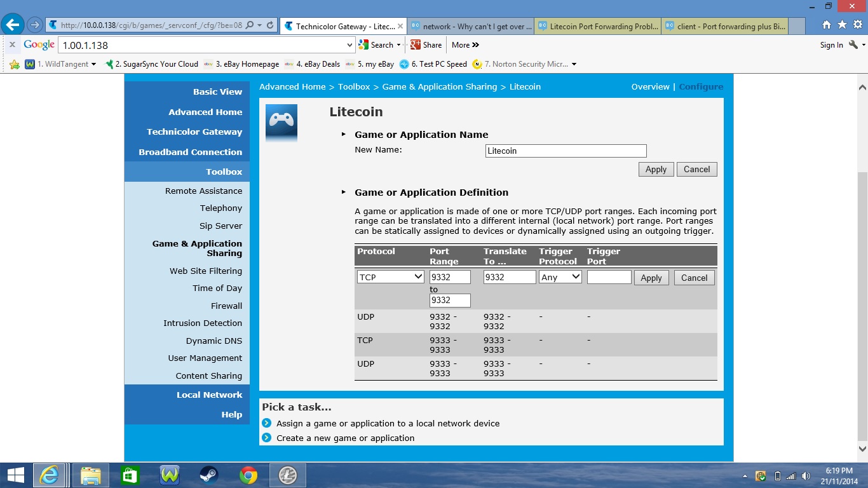Open the Dynamic DNS sidebar item
This screenshot has width=868, height=488.
point(214,341)
